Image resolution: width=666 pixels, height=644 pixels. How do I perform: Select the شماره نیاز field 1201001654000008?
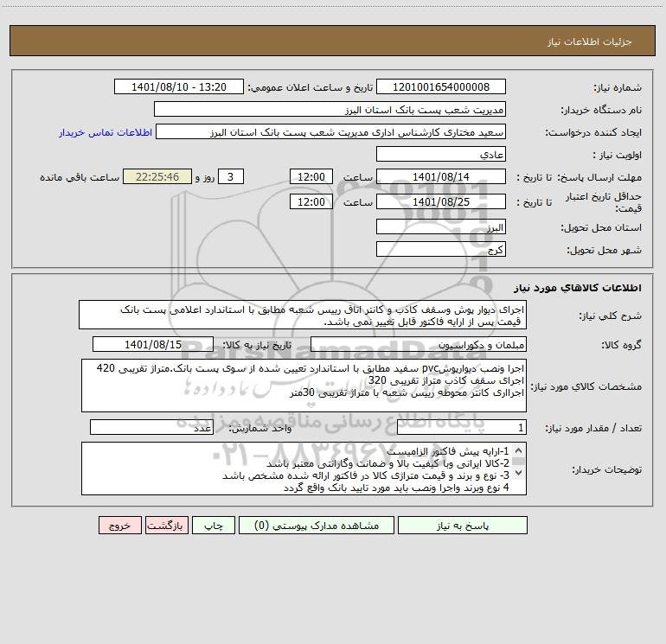(x=441, y=86)
